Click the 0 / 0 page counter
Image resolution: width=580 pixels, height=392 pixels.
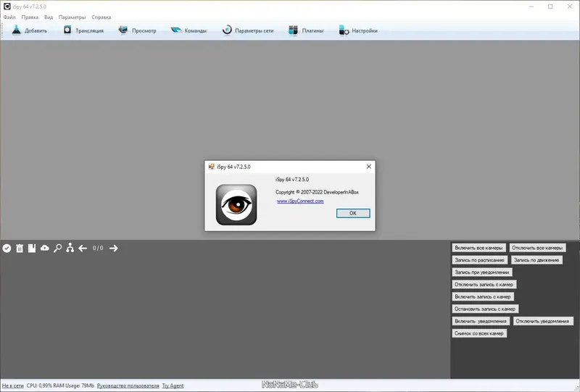(x=98, y=248)
